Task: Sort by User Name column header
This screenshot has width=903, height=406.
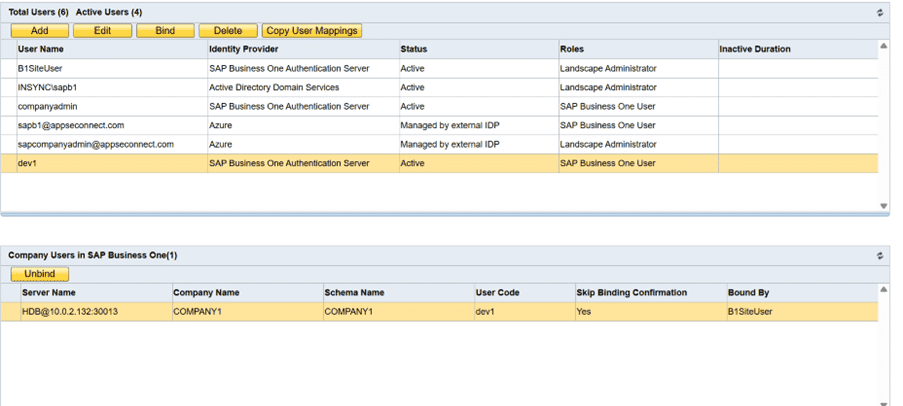Action: pos(41,49)
